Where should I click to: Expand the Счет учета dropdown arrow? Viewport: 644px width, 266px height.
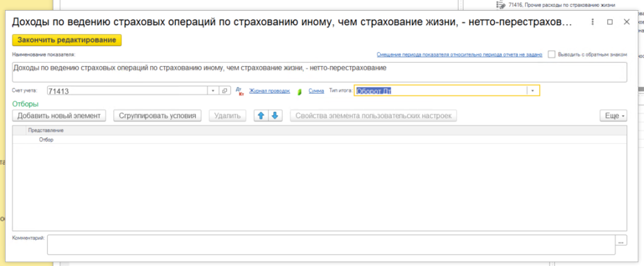pos(213,91)
